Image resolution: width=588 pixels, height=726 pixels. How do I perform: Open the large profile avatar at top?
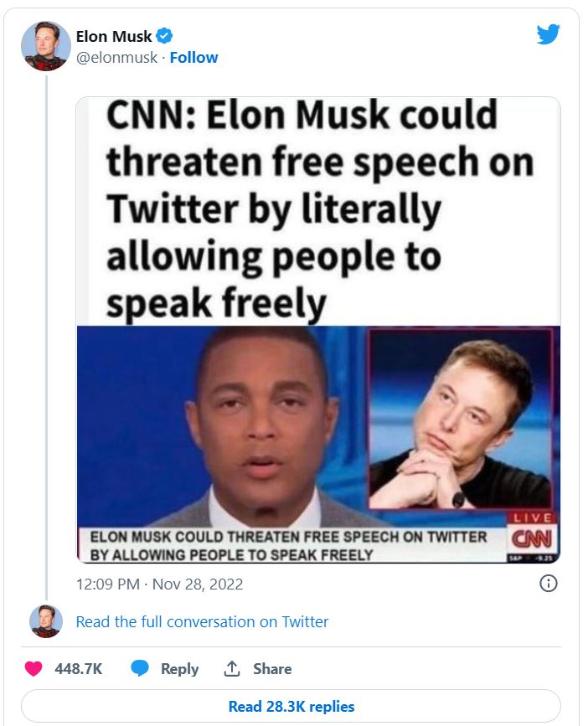45,46
